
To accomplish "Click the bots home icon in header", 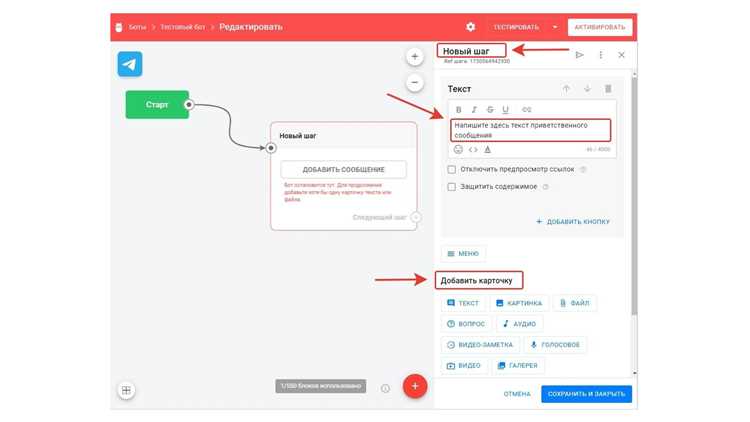I will click(x=119, y=27).
